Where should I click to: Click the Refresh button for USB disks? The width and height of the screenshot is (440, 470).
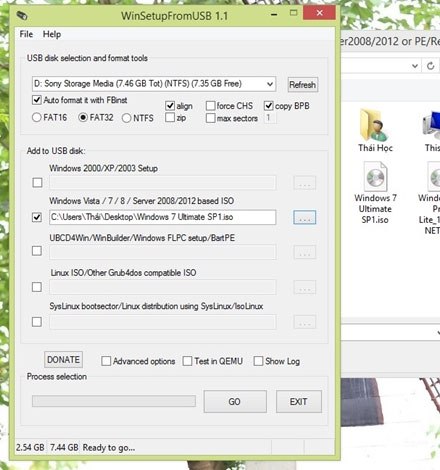point(303,85)
